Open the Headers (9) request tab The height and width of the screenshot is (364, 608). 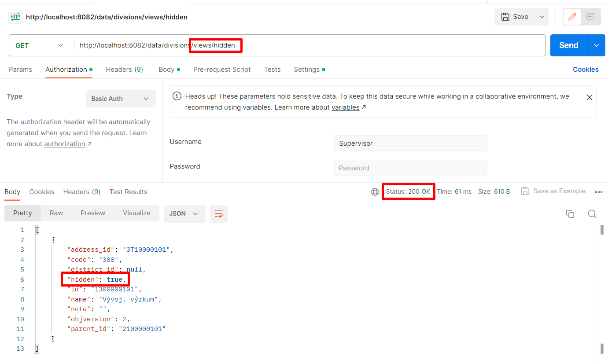click(x=124, y=70)
